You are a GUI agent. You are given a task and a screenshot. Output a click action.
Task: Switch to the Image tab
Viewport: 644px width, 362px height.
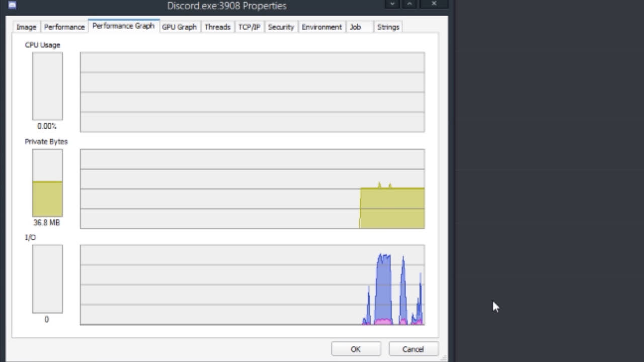(x=26, y=27)
